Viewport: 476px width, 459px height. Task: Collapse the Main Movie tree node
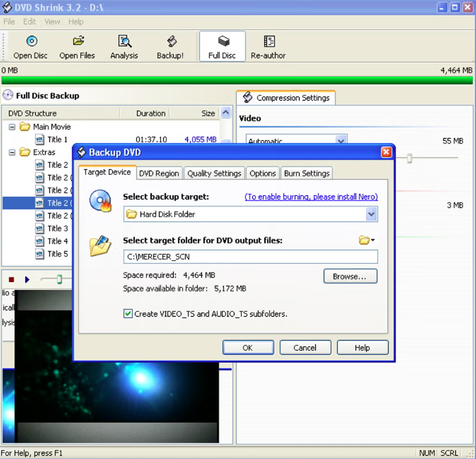[12, 127]
